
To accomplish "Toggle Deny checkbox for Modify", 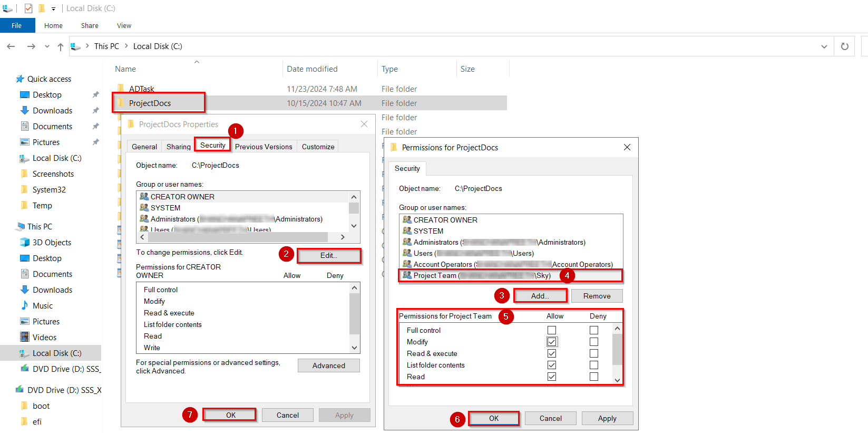I will (x=594, y=342).
